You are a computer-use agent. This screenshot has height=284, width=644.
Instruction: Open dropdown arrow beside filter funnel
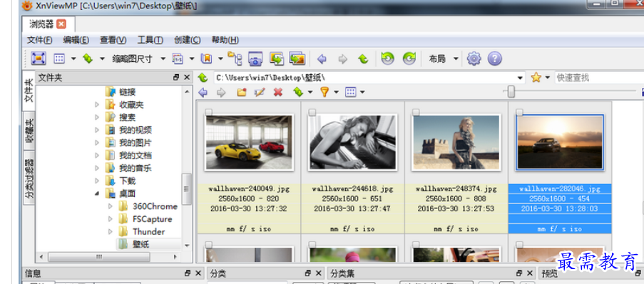point(337,93)
